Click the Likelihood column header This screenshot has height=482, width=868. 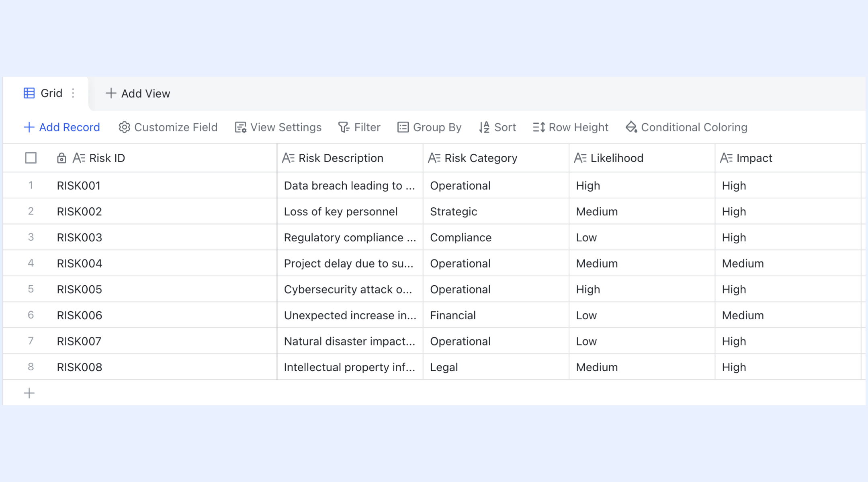coord(642,158)
